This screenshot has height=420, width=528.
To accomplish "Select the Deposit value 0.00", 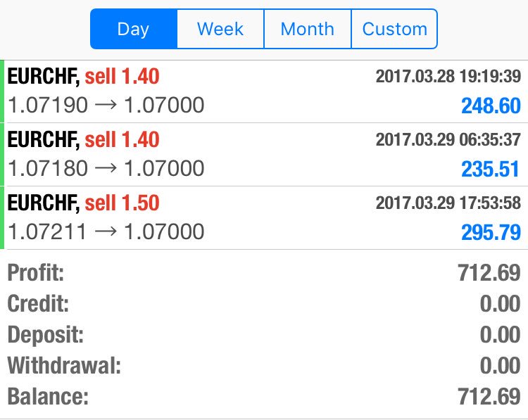I will pyautogui.click(x=501, y=335).
